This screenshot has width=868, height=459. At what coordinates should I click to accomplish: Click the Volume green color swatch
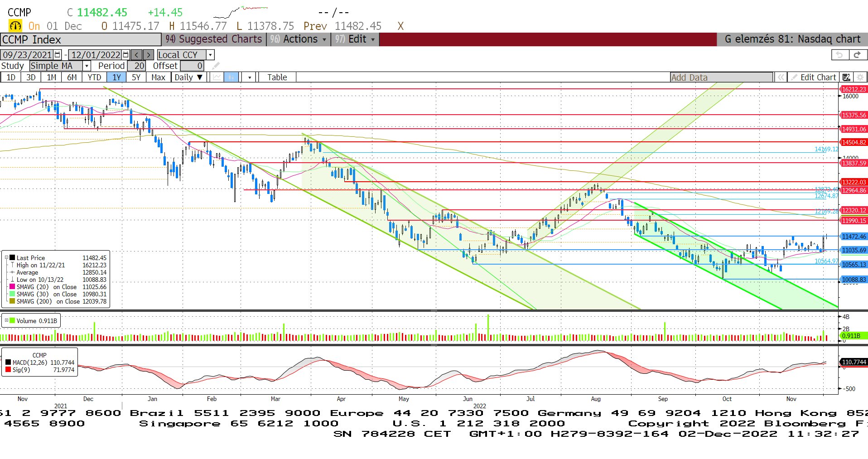click(x=13, y=320)
